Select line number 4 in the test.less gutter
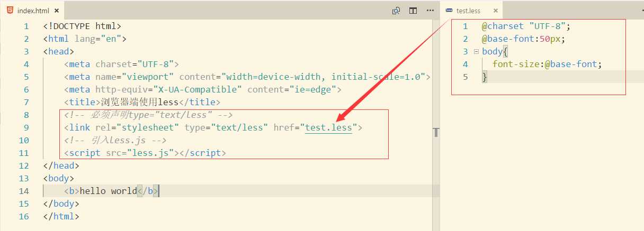 coord(466,64)
